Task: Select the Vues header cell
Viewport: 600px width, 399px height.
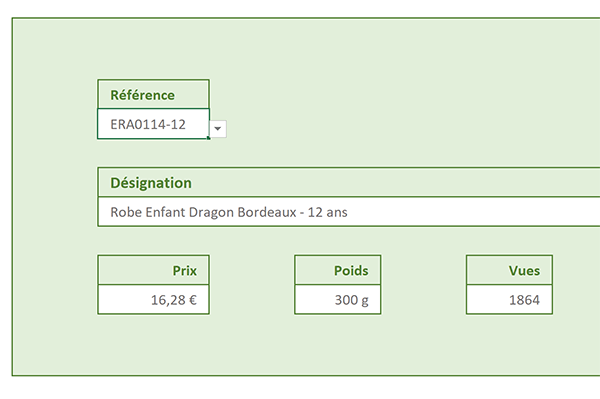Action: pos(509,270)
